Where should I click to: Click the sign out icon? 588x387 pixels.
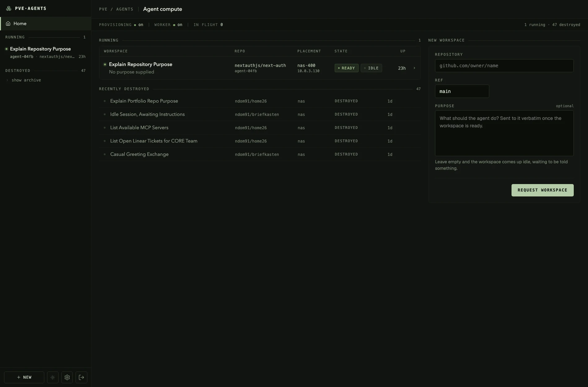tap(81, 377)
